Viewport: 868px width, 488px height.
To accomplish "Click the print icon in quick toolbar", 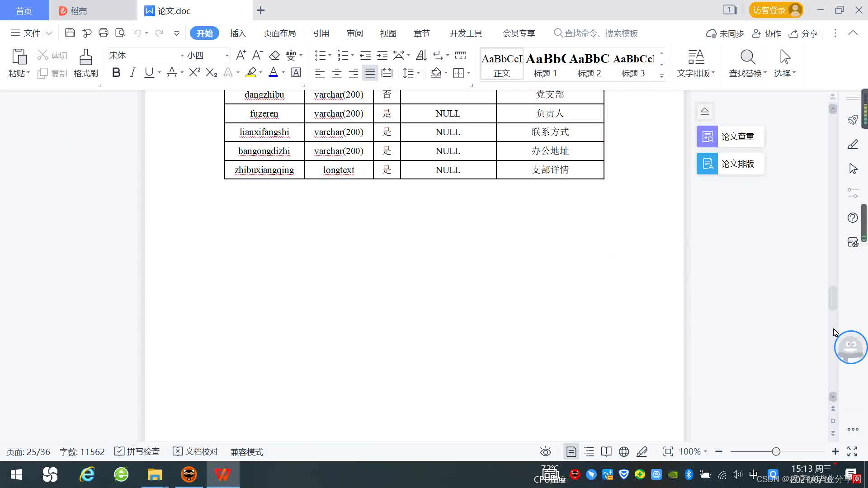I will tap(104, 33).
